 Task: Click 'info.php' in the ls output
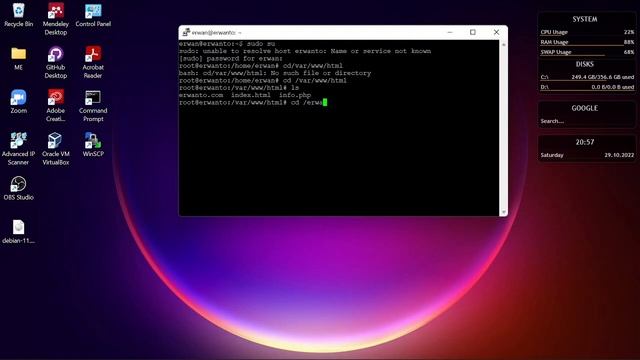coord(295,95)
